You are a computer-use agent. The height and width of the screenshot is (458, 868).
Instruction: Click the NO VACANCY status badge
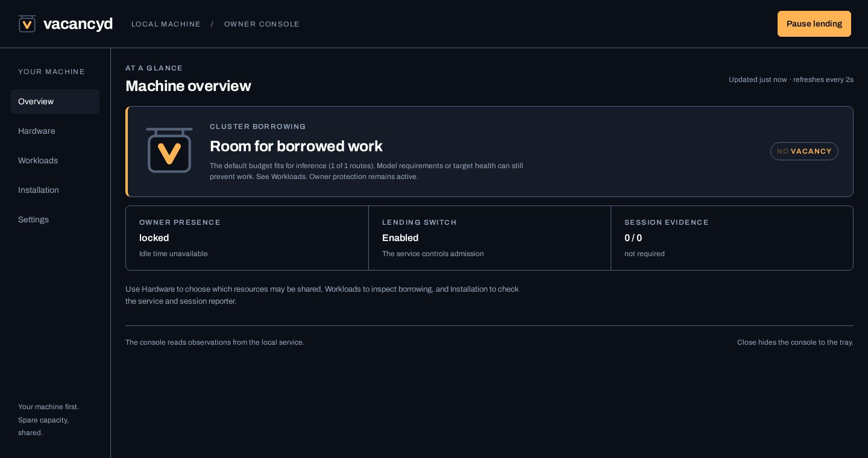pyautogui.click(x=804, y=151)
